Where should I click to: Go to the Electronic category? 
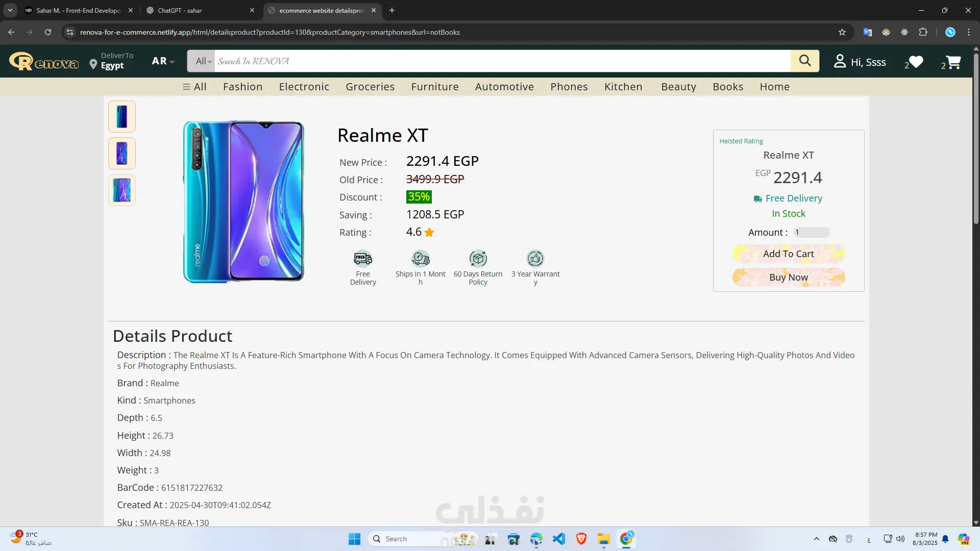coord(304,87)
